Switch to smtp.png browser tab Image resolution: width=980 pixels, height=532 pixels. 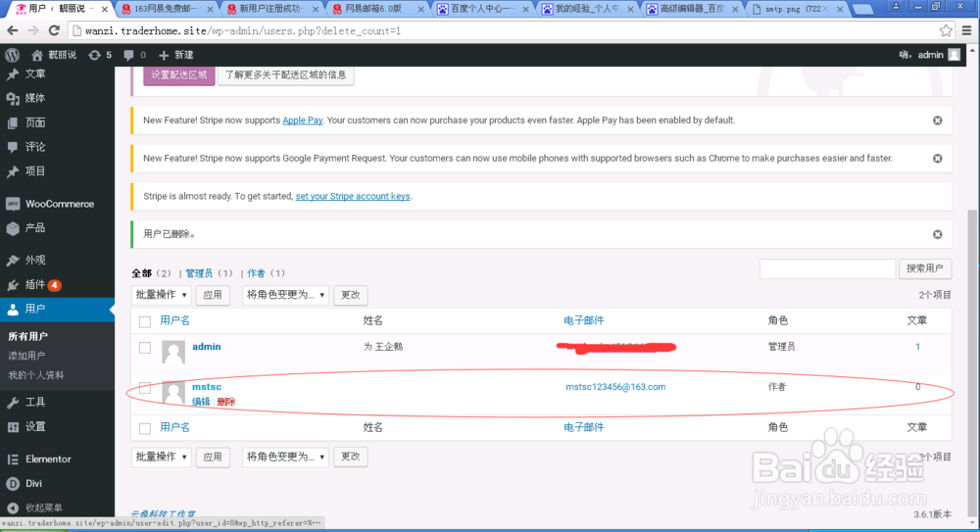click(x=799, y=9)
